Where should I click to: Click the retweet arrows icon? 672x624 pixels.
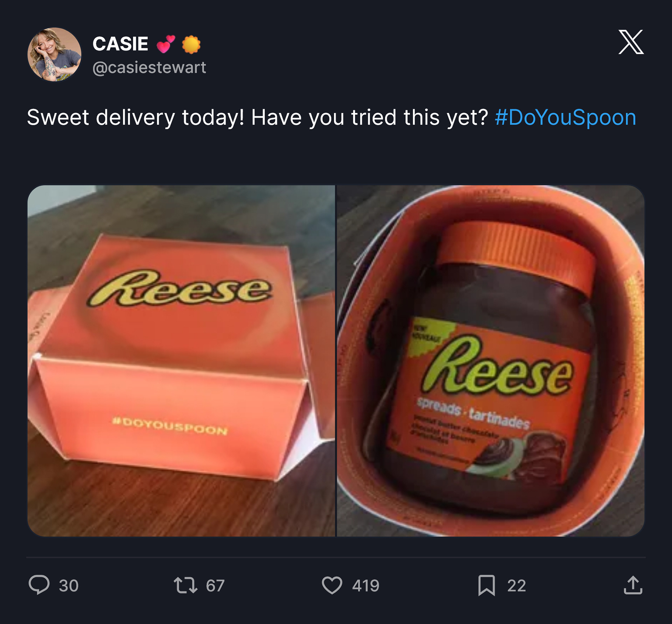185,585
